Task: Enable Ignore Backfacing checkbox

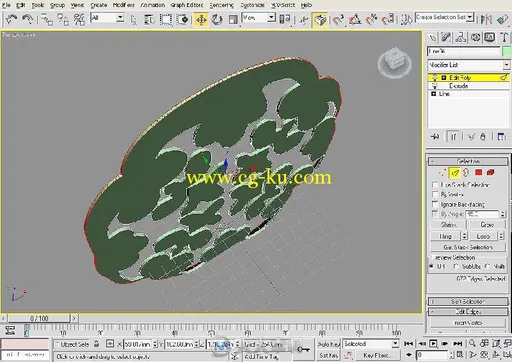Action: click(435, 204)
